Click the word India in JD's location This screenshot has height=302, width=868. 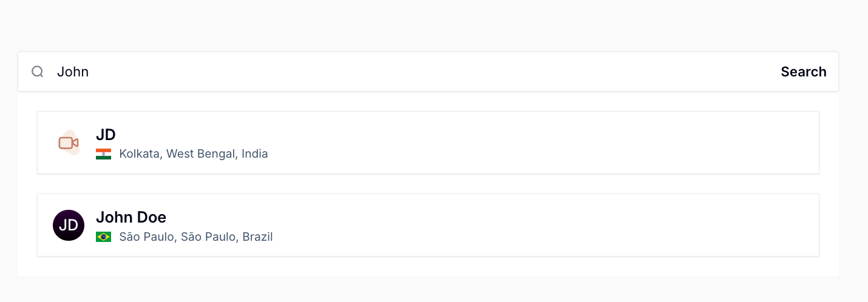[x=255, y=154]
